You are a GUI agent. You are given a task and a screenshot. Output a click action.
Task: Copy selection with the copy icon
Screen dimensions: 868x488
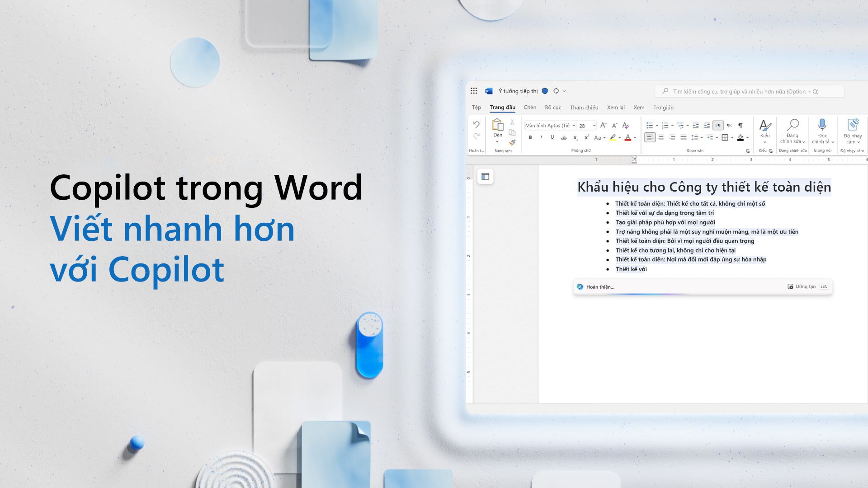tap(512, 132)
